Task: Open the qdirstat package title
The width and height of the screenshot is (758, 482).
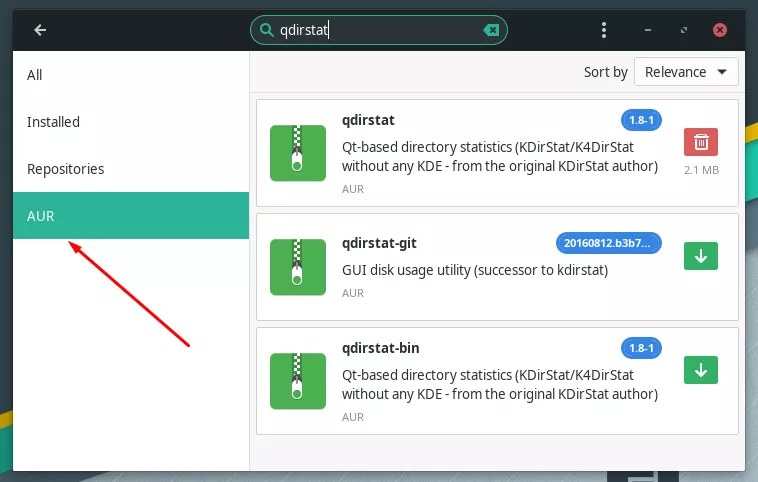Action: (368, 120)
